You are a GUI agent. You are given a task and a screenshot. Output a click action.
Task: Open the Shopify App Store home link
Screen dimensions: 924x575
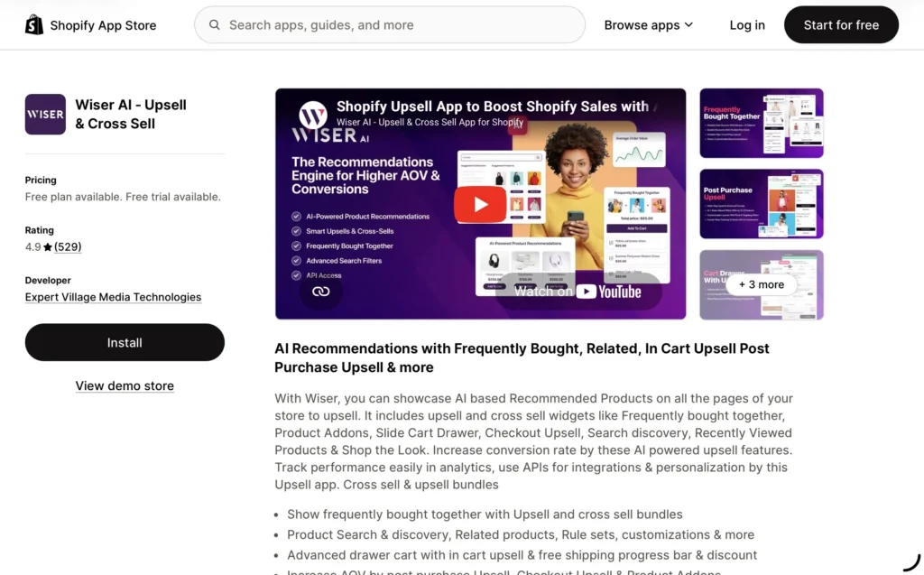click(91, 24)
